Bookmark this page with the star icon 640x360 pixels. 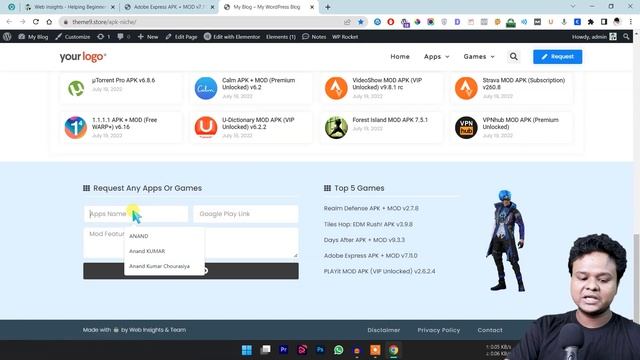[x=361, y=22]
